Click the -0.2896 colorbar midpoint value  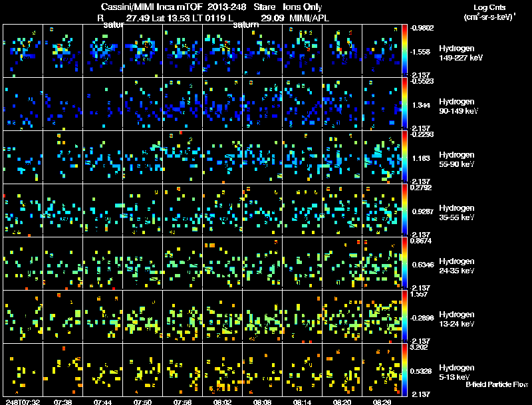point(422,318)
